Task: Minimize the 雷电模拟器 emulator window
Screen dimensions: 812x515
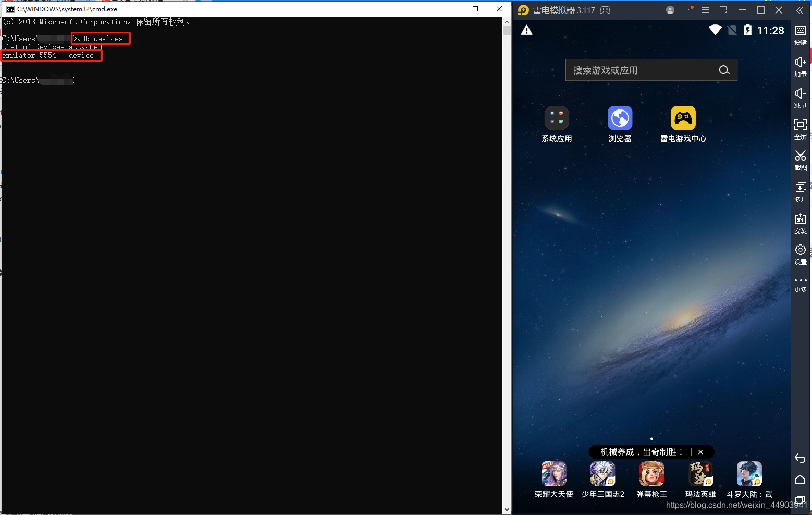Action: 742,10
